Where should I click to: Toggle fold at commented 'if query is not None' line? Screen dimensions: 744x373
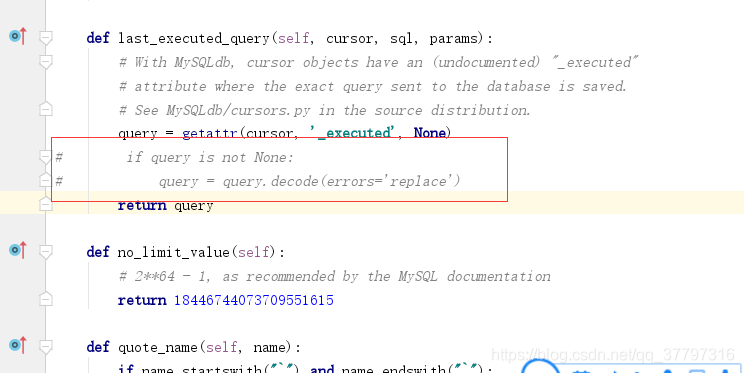[46, 157]
